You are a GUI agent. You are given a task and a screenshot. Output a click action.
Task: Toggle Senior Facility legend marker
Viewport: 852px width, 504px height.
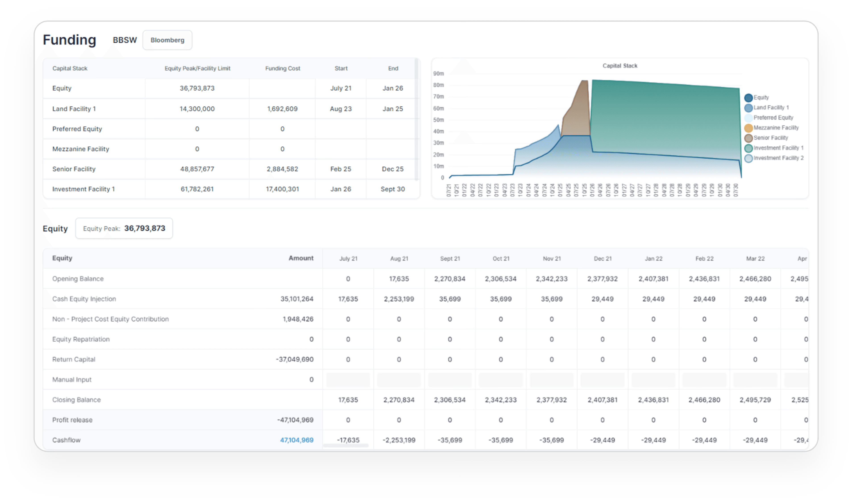pyautogui.click(x=748, y=138)
